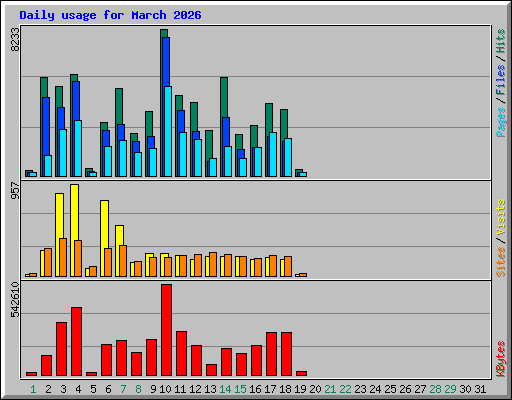This screenshot has width=512, height=400.
Task: Click day 20 on the x-axis
Action: (315, 389)
